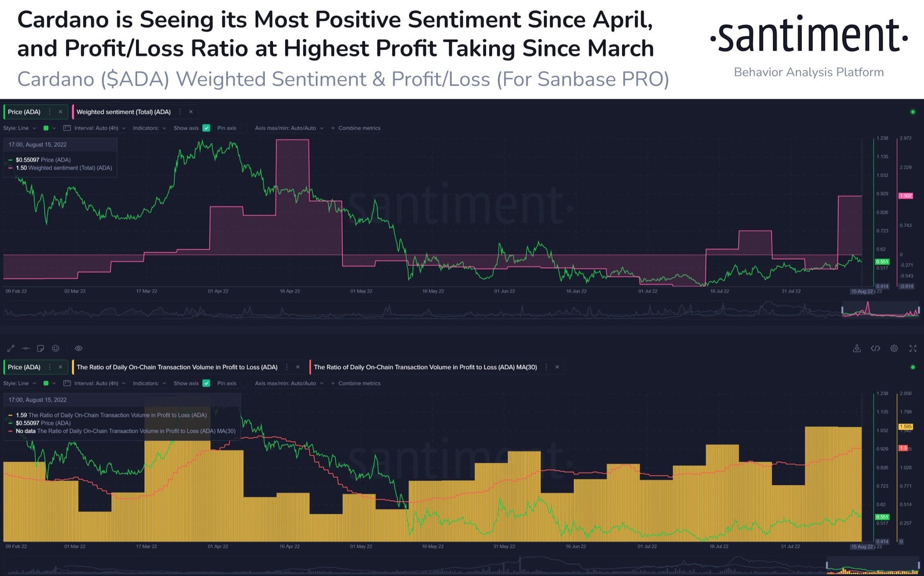Pick the green line color swatch
The height and width of the screenshot is (576, 924).
click(x=46, y=128)
